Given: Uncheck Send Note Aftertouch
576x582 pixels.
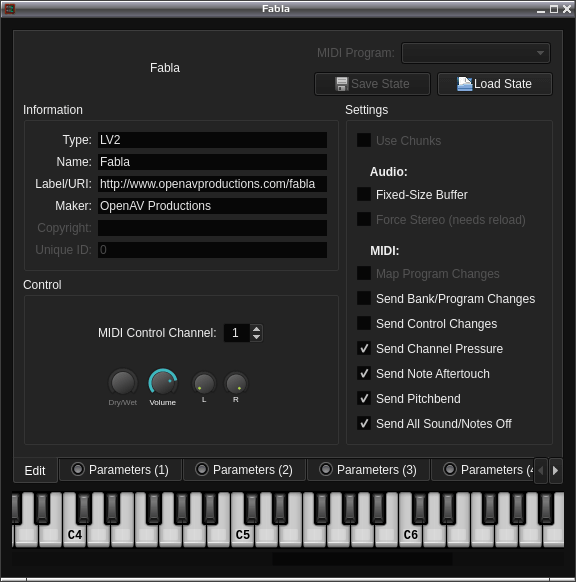Looking at the screenshot, I should pos(364,373).
